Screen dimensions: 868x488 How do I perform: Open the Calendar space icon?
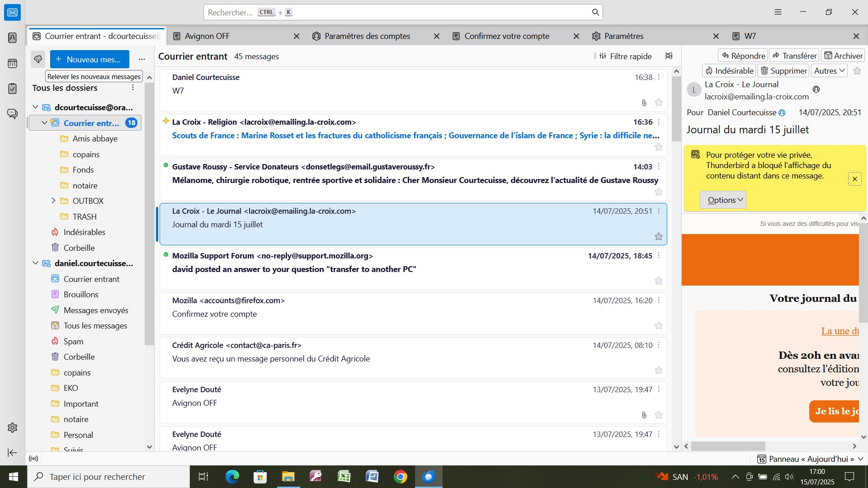pyautogui.click(x=12, y=64)
